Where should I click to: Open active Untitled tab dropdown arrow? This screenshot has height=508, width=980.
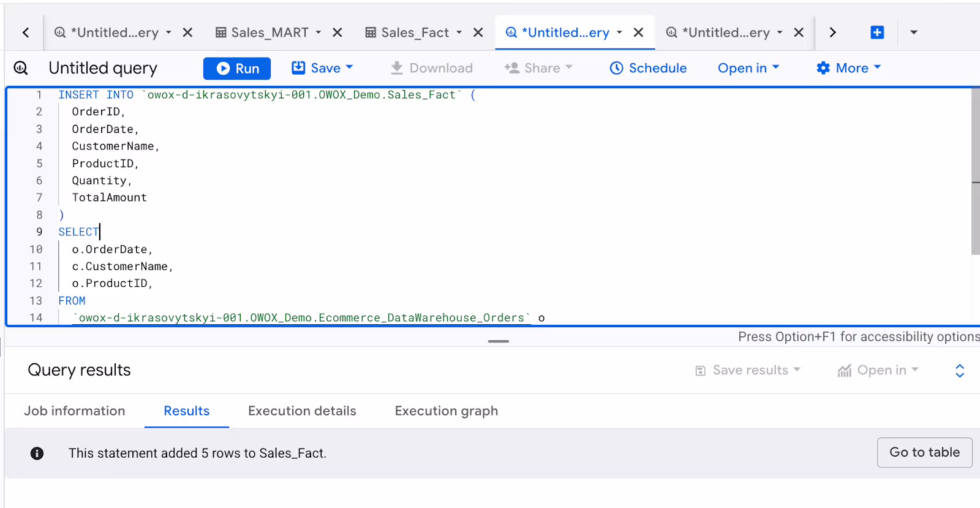pyautogui.click(x=619, y=32)
